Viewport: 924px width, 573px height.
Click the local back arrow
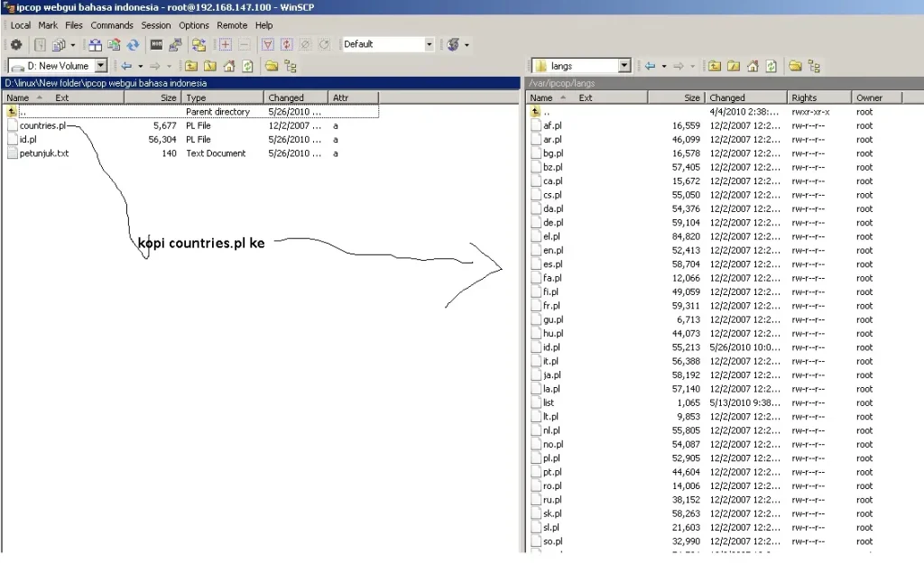[126, 66]
